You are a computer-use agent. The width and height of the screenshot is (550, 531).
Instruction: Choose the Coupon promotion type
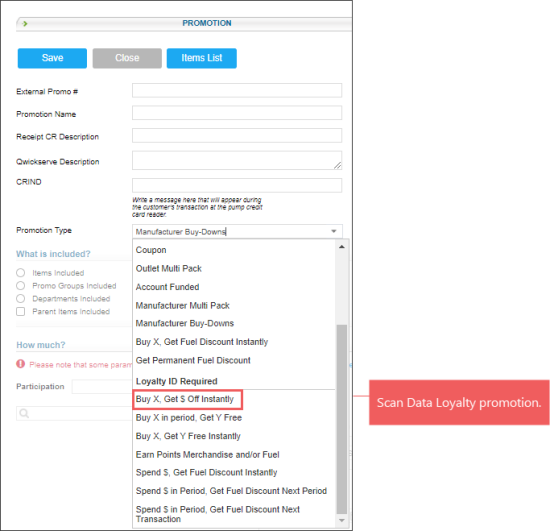pyautogui.click(x=151, y=250)
